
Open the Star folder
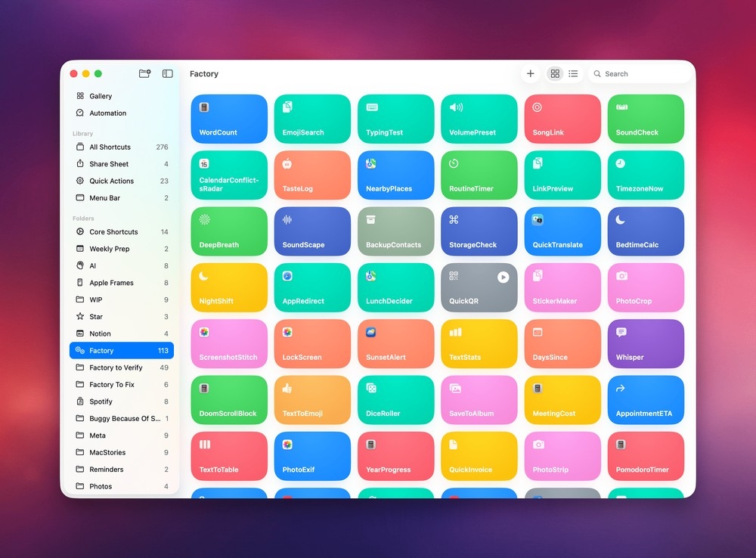tap(122, 317)
